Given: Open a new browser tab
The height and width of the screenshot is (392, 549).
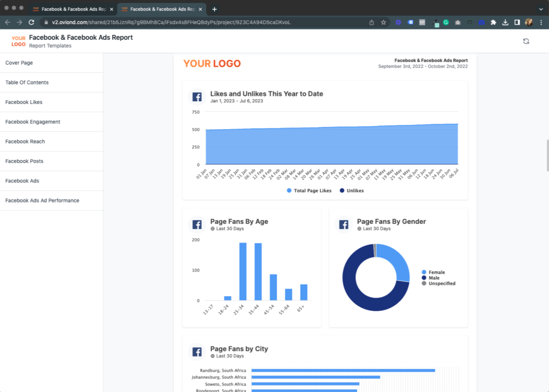Looking at the screenshot, I should pos(214,10).
